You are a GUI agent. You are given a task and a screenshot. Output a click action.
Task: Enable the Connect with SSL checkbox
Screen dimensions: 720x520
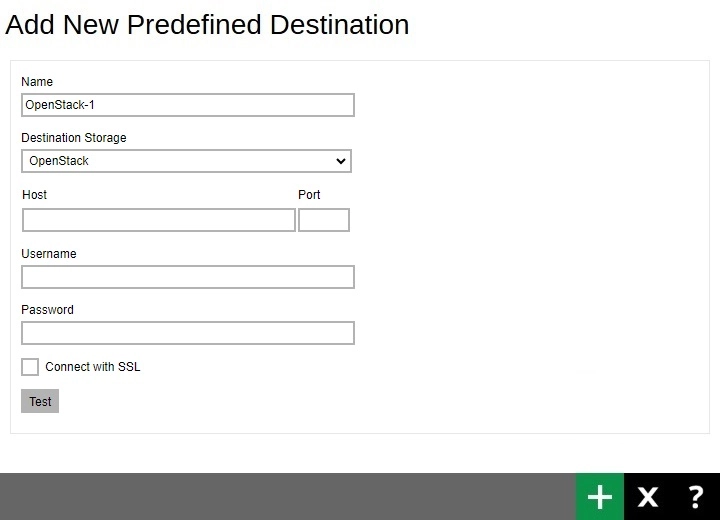30,367
